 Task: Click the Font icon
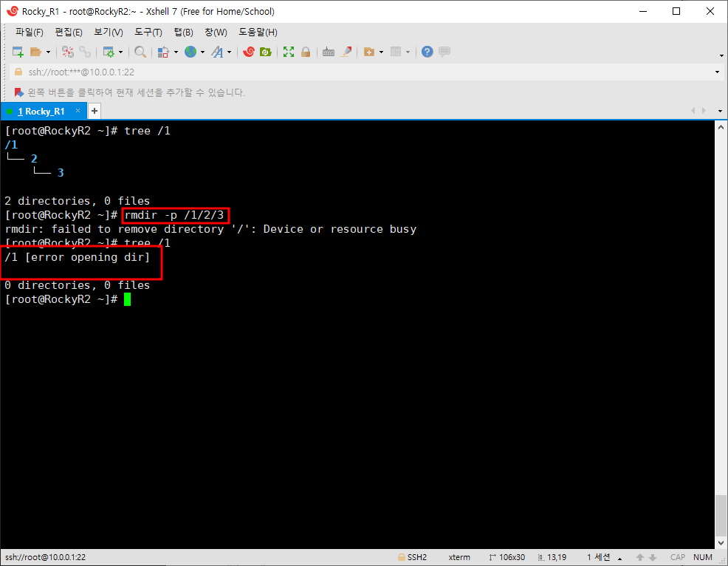[217, 52]
